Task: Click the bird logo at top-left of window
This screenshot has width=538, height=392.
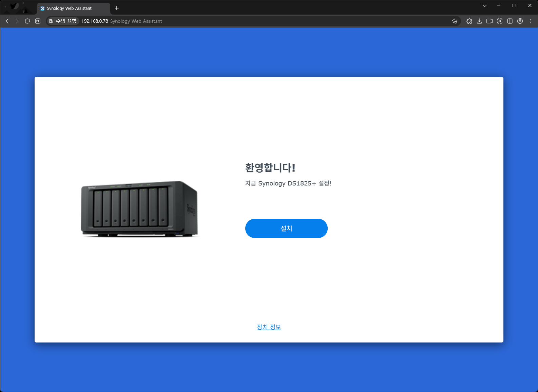Action: (14, 6)
